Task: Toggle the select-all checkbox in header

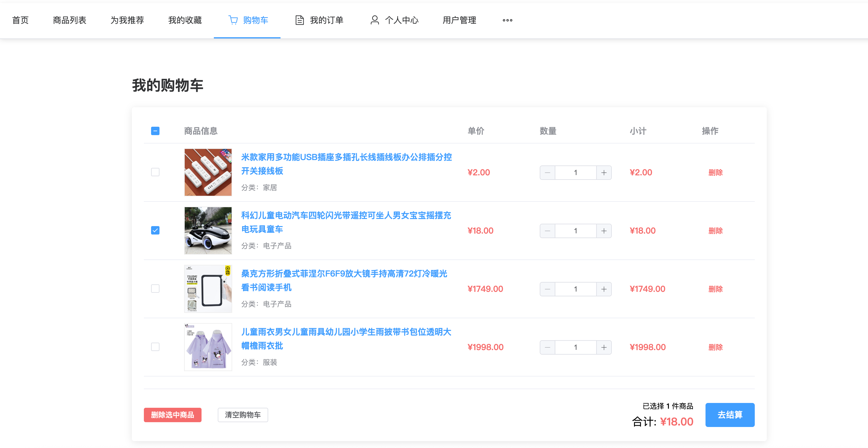Action: (155, 131)
